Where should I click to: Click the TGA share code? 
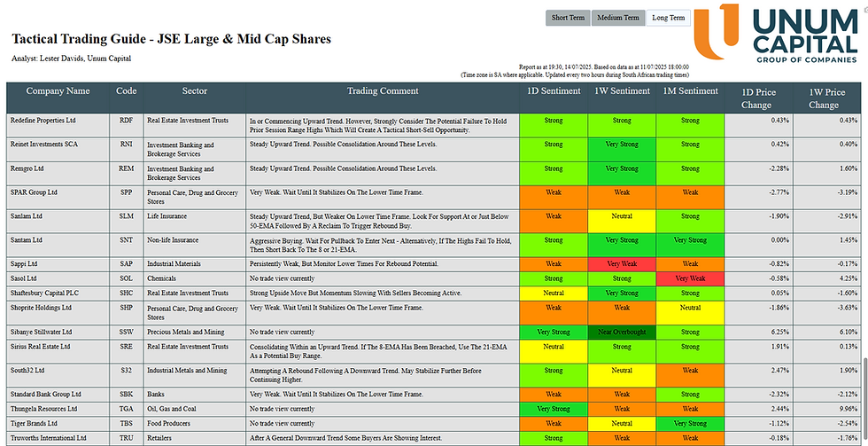click(126, 409)
